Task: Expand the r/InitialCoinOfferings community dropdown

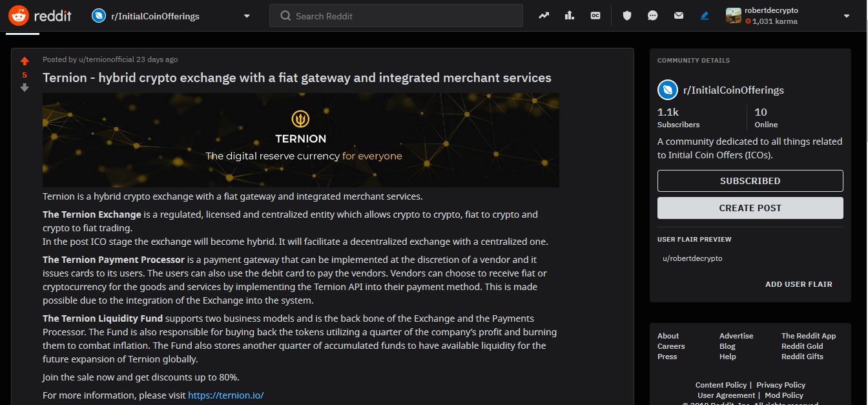Action: coord(247,16)
